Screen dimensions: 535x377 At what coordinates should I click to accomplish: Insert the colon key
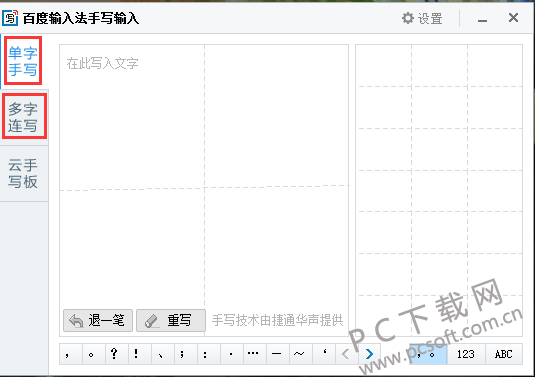(x=209, y=354)
